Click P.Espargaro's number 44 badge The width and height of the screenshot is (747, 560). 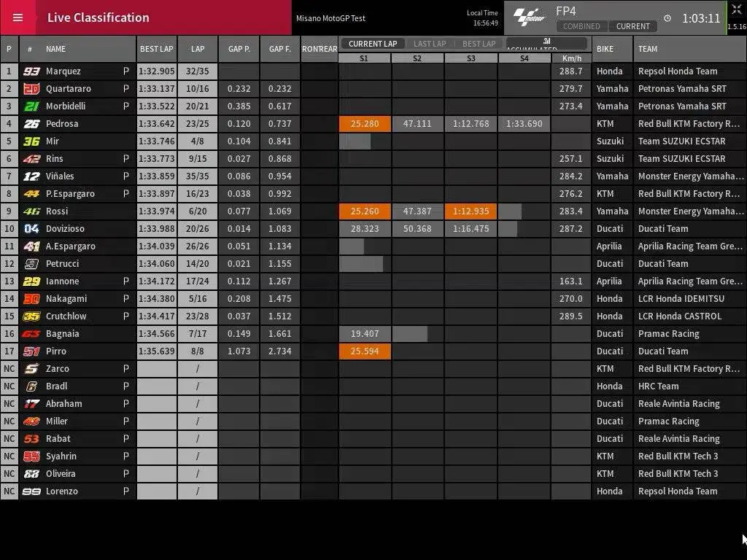click(x=31, y=194)
